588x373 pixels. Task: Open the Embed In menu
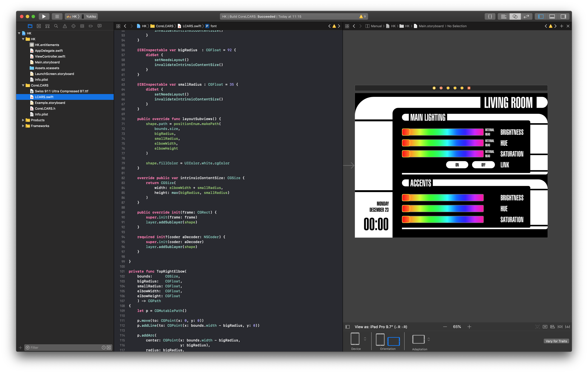click(545, 327)
